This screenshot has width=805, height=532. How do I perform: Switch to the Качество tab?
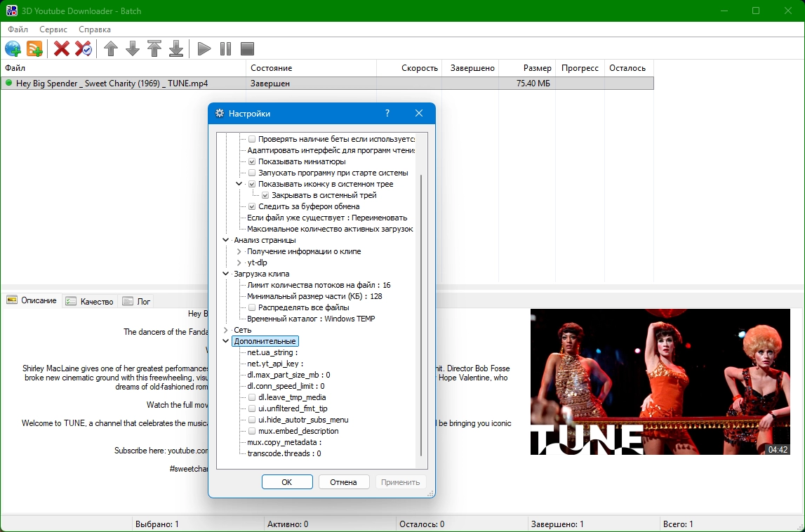click(x=89, y=301)
